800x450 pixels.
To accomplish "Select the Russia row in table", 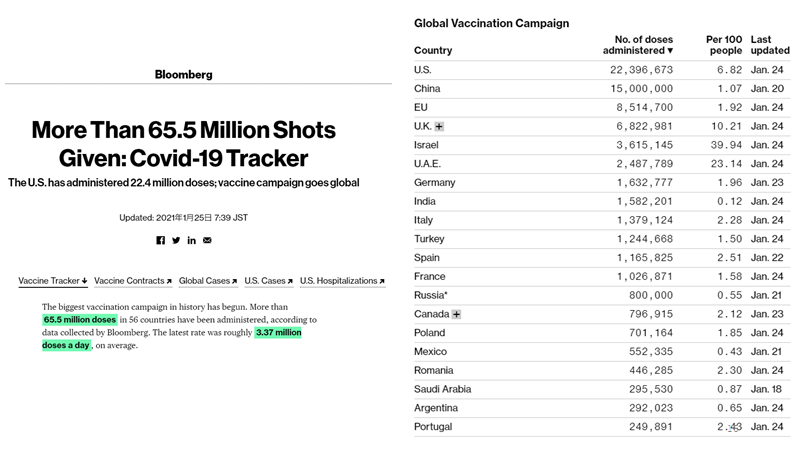I will [602, 295].
